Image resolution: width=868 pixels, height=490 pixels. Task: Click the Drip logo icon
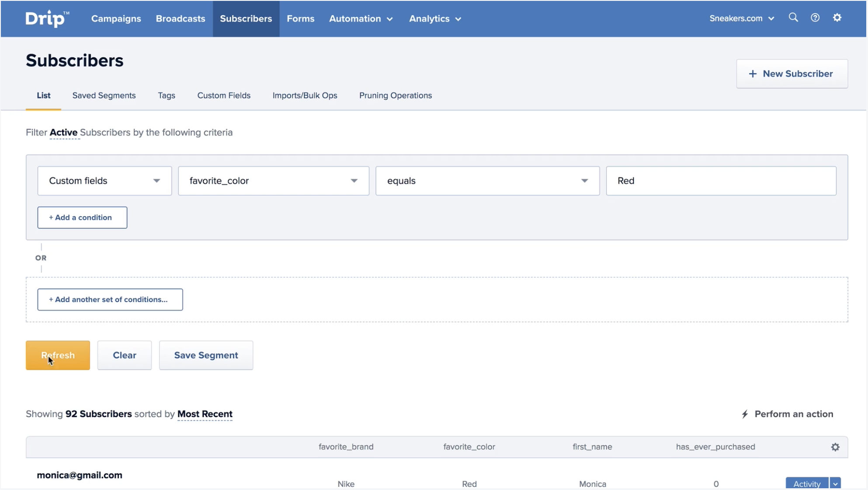pyautogui.click(x=47, y=18)
